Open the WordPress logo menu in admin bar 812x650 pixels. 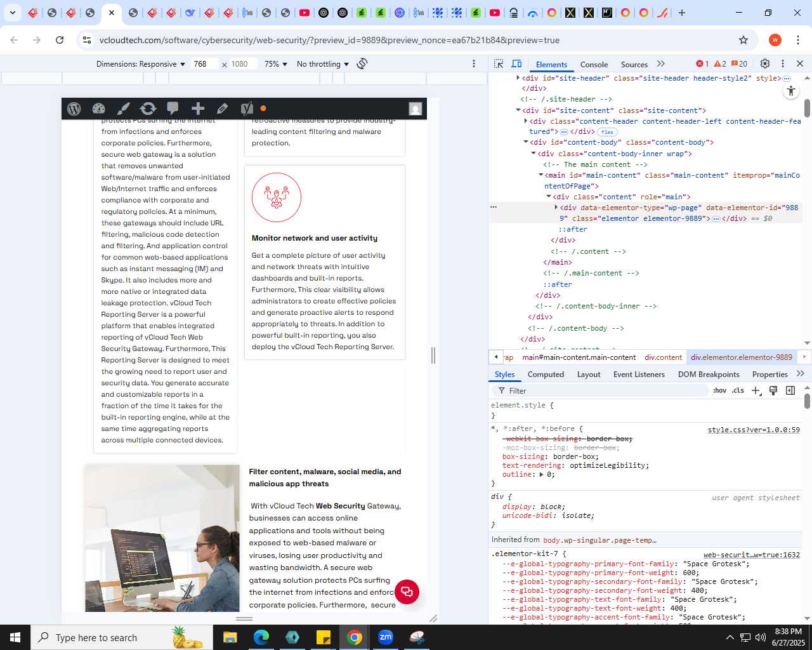tap(74, 109)
